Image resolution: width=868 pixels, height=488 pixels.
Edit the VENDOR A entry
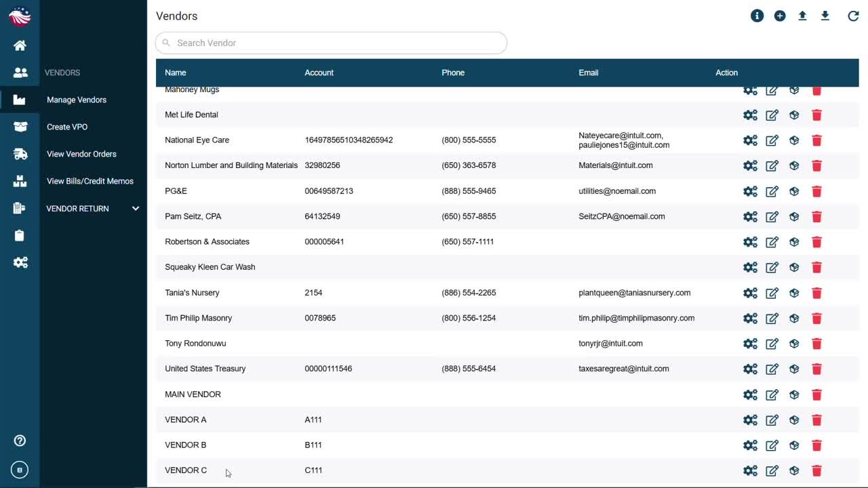[772, 420]
